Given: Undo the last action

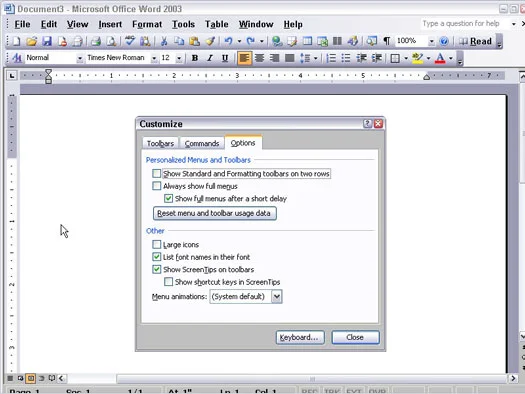Looking at the screenshot, I should tap(229, 42).
